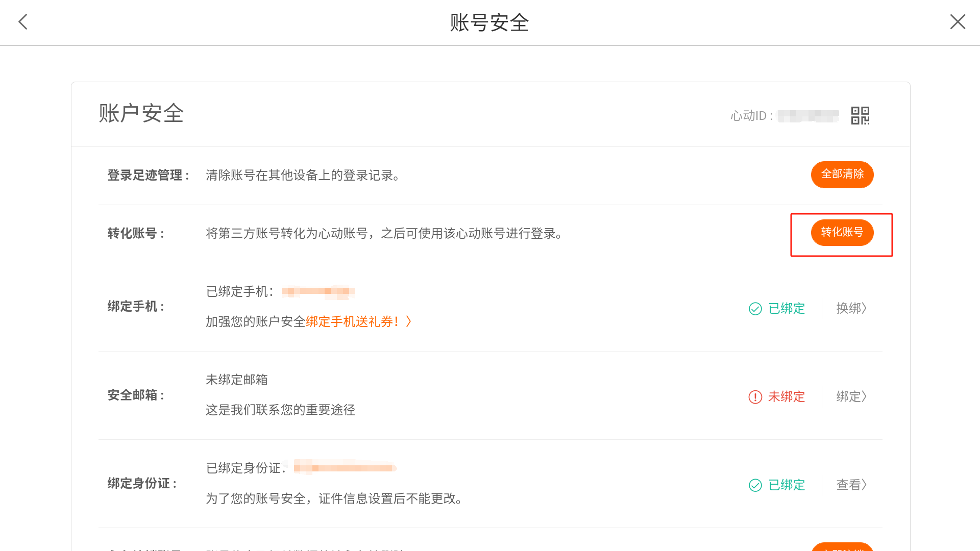Click the partially visible bottom orange button

842,547
